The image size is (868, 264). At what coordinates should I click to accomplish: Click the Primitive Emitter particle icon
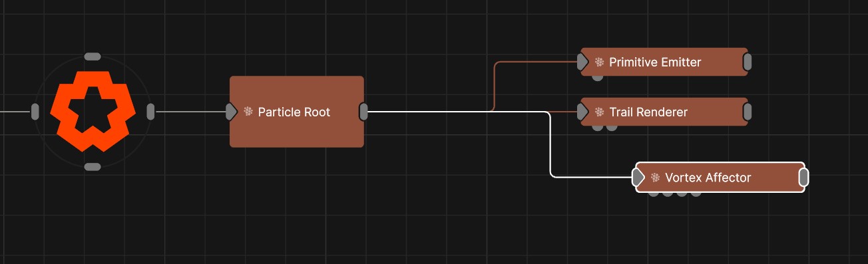pyautogui.click(x=600, y=62)
